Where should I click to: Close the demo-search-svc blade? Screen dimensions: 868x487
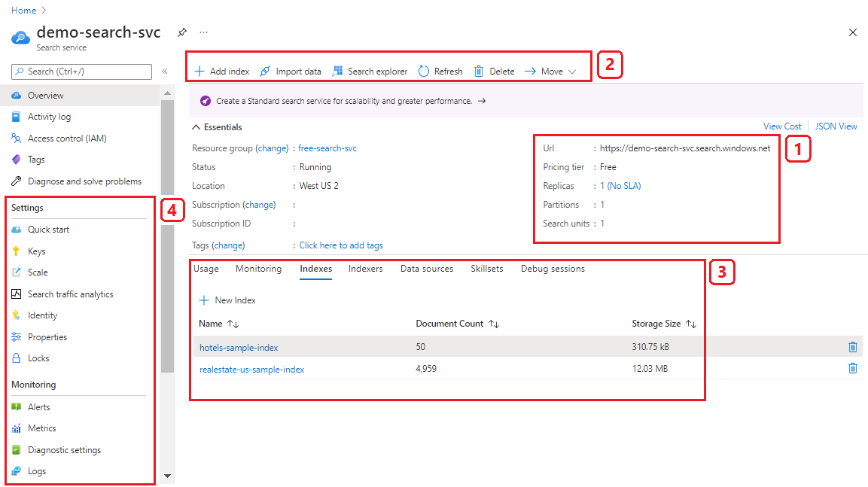coord(852,32)
